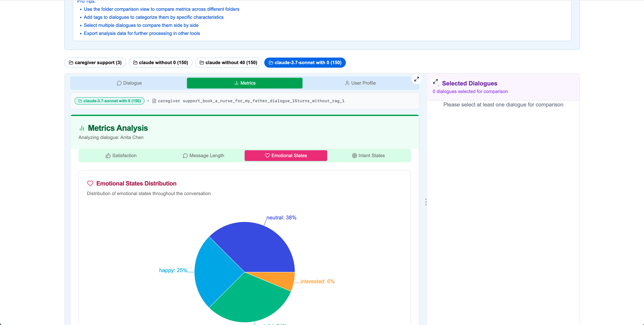Click the vertical three-dot panel divider handle
This screenshot has width=644, height=325.
click(426, 202)
